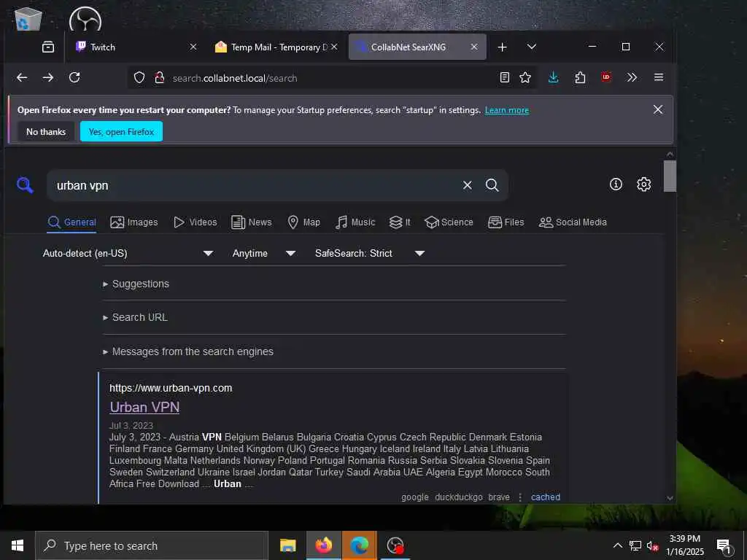Go back to the previous page
This screenshot has width=747, height=560.
pos(22,77)
